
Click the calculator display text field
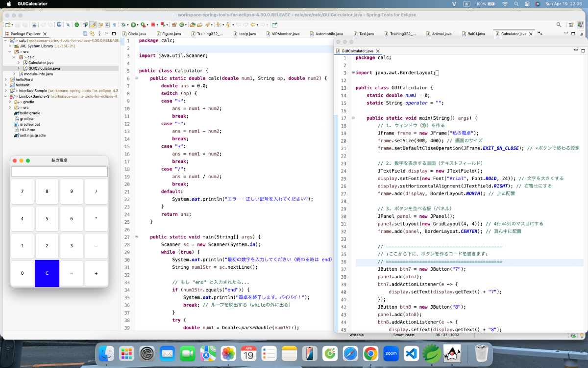[59, 171]
